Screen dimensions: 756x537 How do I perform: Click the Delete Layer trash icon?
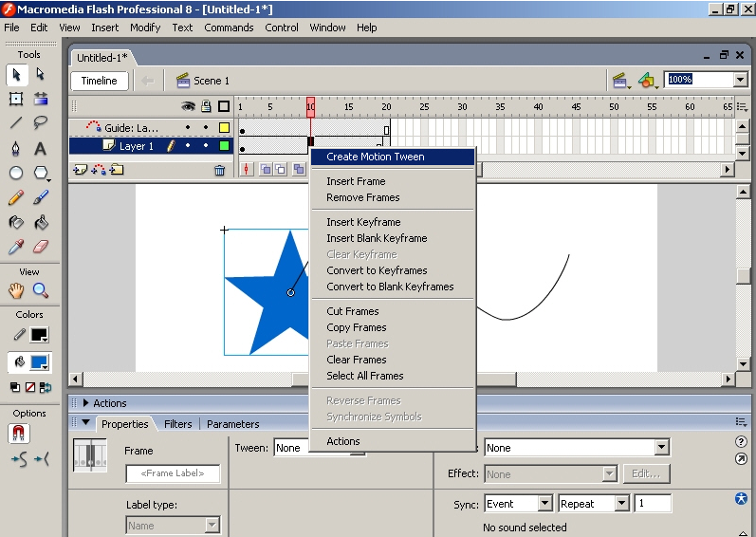(219, 170)
